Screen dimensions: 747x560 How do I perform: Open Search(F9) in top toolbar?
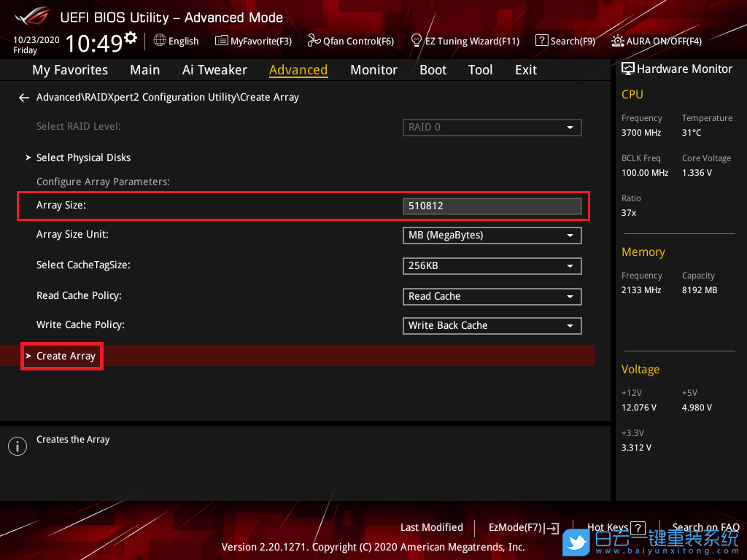pyautogui.click(x=565, y=41)
